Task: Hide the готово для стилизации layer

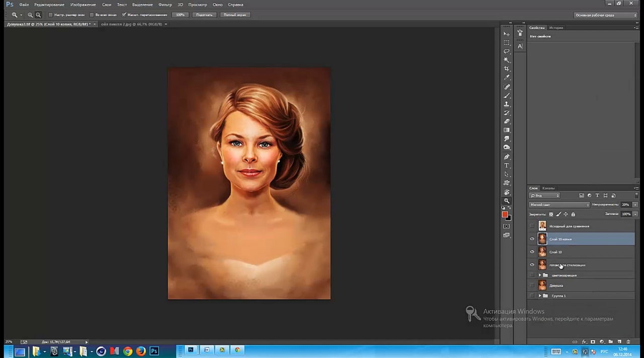Action: coord(532,264)
